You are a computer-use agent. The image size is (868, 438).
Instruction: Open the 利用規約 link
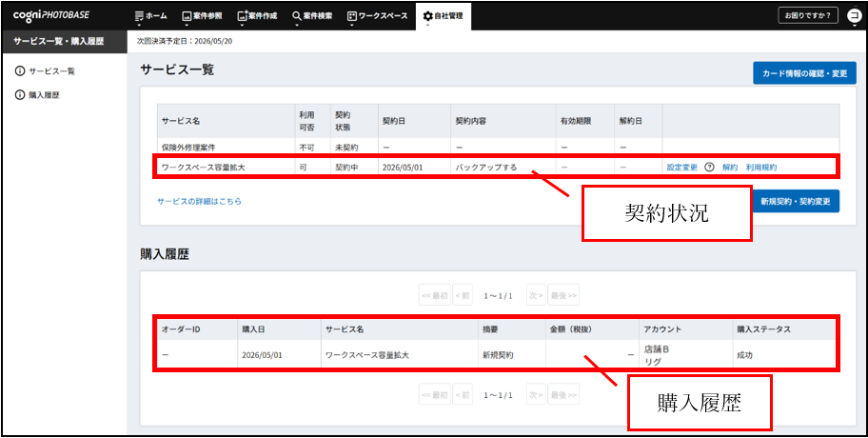pyautogui.click(x=760, y=168)
